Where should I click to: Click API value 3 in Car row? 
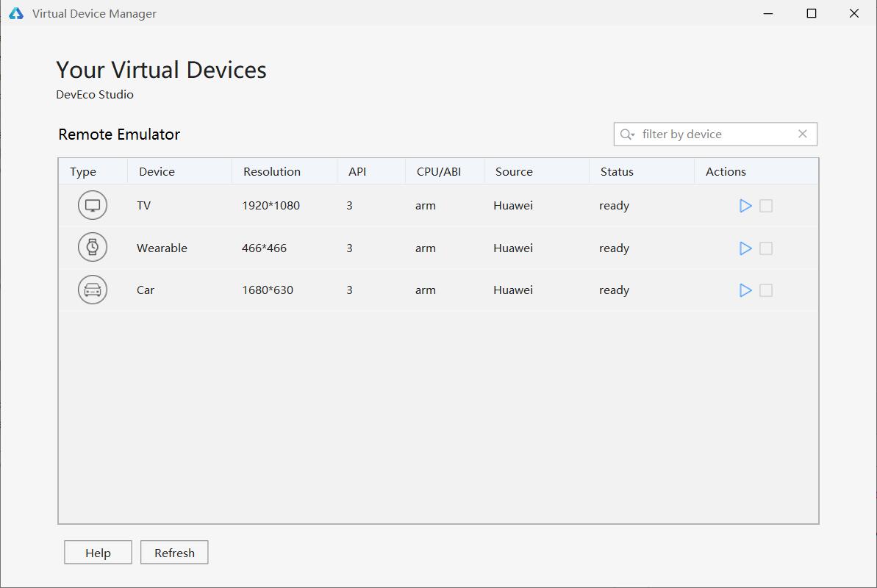350,290
